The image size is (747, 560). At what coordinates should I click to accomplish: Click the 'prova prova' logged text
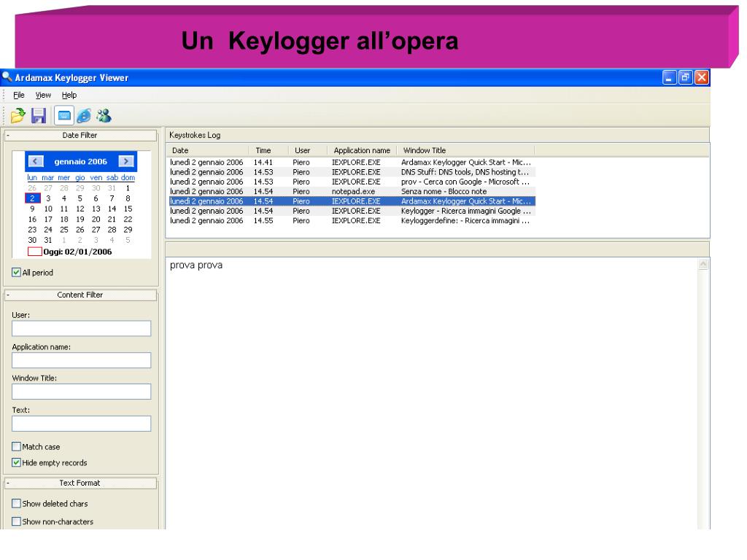tap(196, 265)
